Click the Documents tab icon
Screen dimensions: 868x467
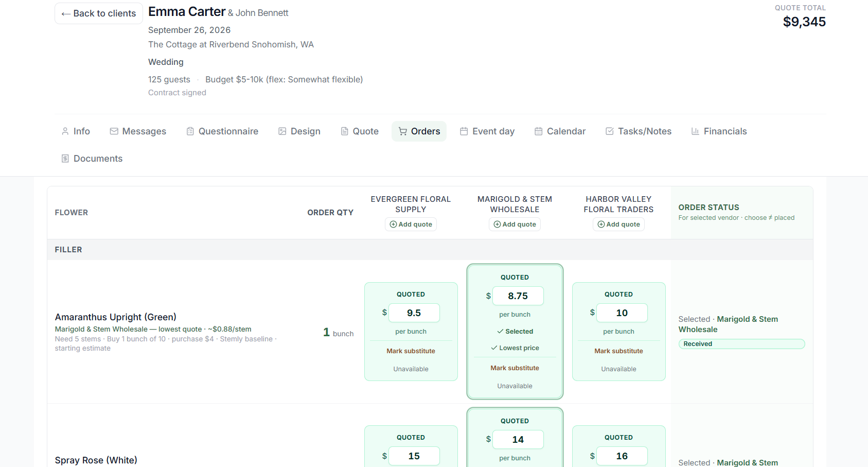click(x=65, y=159)
